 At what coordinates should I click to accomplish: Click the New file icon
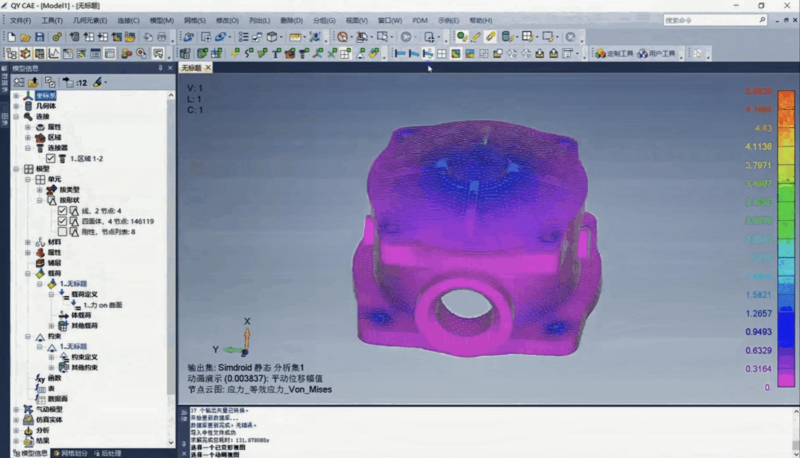pyautogui.click(x=11, y=37)
